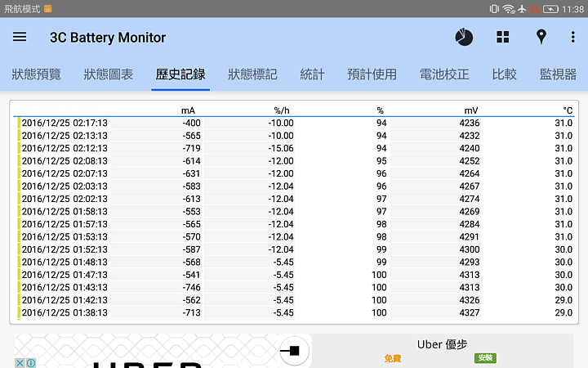588x368 pixels.
Task: Open the ad info icon
Action: pyautogui.click(x=31, y=363)
